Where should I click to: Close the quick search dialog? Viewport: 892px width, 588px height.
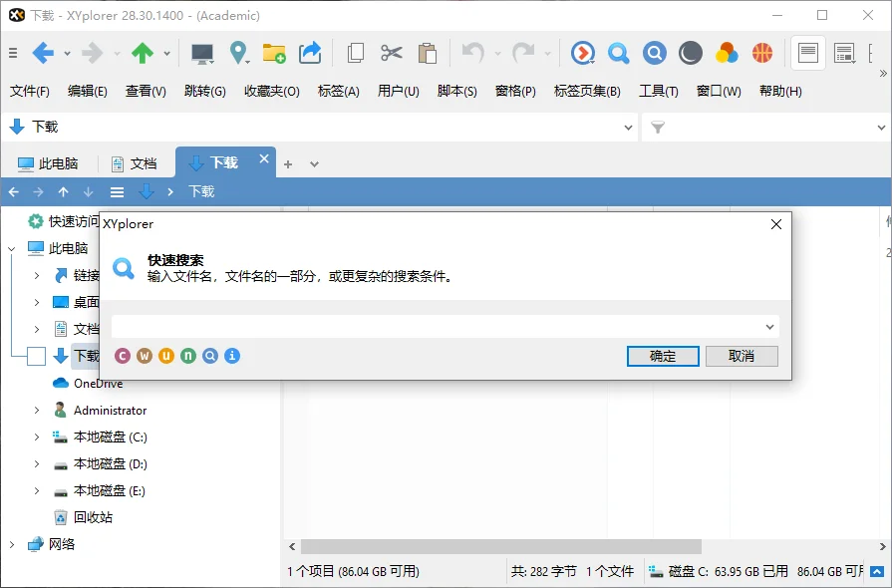(776, 224)
